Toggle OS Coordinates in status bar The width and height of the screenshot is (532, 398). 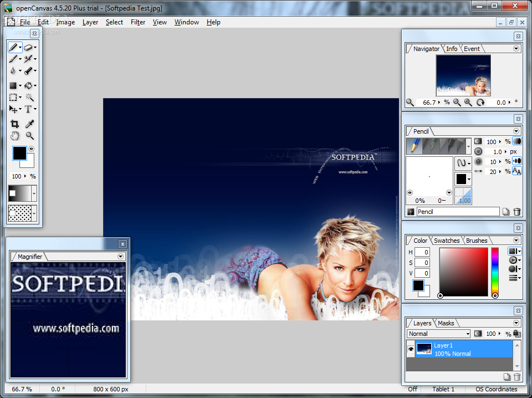pos(497,389)
